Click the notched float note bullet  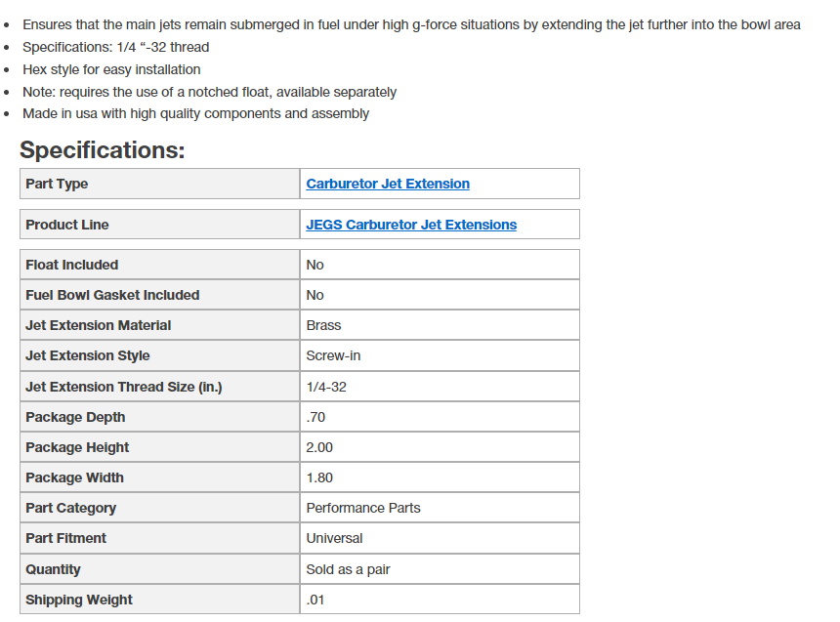[x=209, y=92]
